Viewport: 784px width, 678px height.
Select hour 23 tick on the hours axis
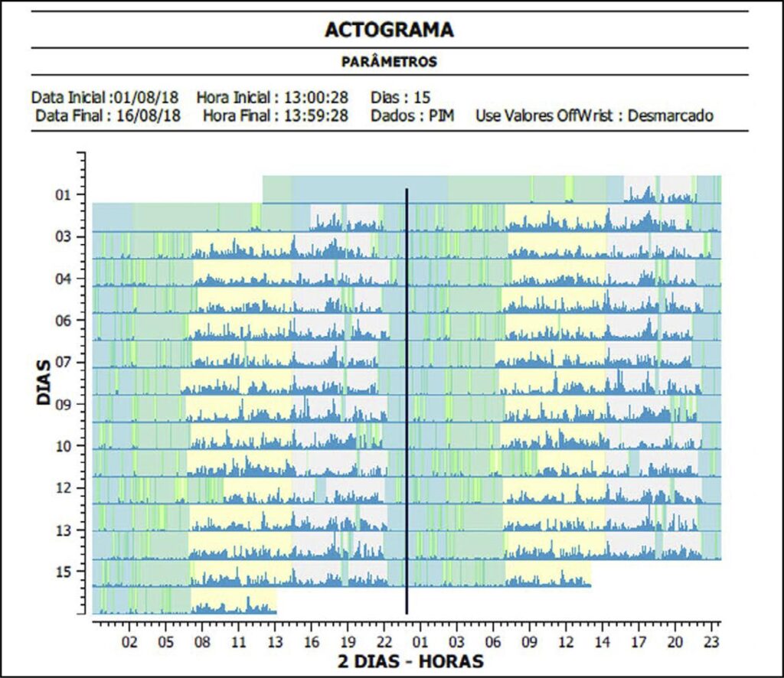[711, 641]
